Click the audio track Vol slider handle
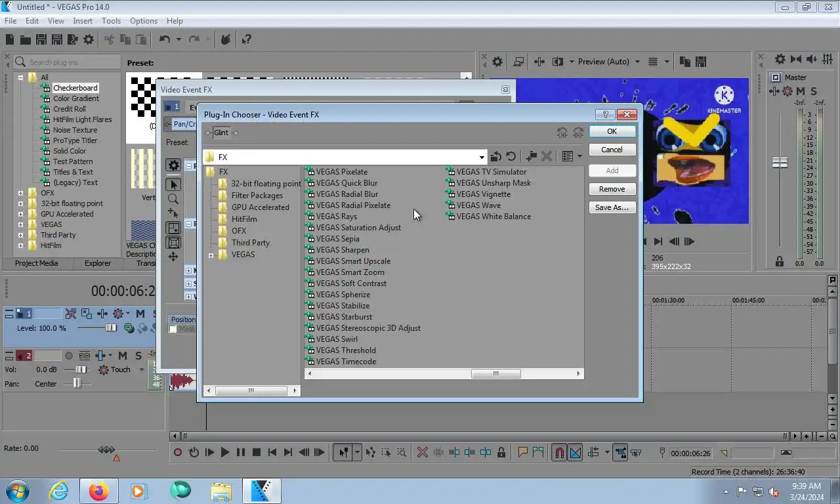This screenshot has height=504, width=840. (x=82, y=370)
